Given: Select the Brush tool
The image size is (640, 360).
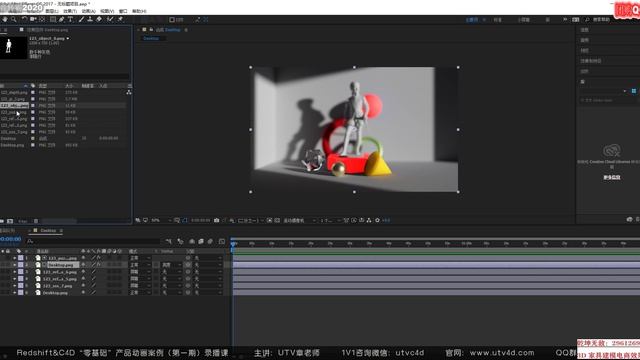Looking at the screenshot, I should [x=81, y=19].
